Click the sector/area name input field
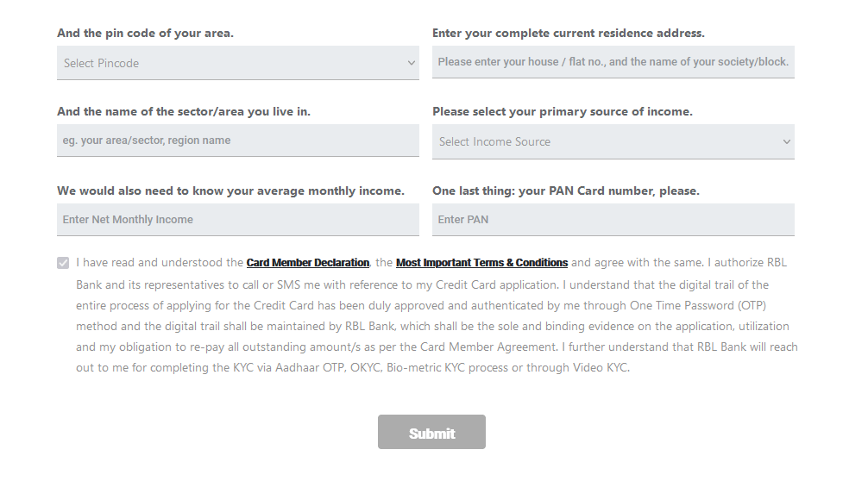868x481 pixels. pyautogui.click(x=238, y=141)
